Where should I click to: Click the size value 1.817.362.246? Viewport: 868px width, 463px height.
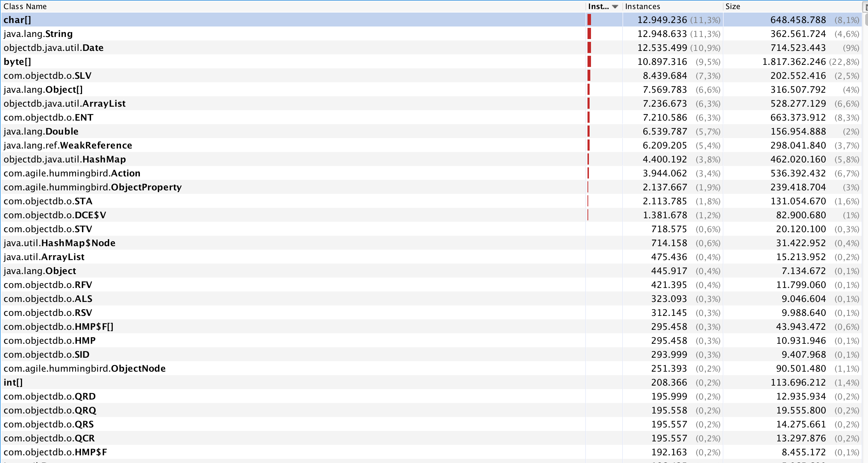[794, 62]
